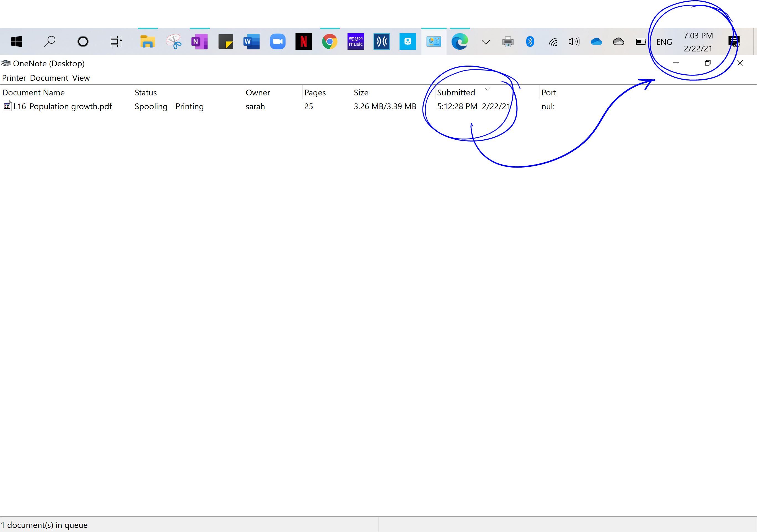This screenshot has width=757, height=532.
Task: Click the Sticky Notes taskbar icon
Action: pyautogui.click(x=225, y=41)
